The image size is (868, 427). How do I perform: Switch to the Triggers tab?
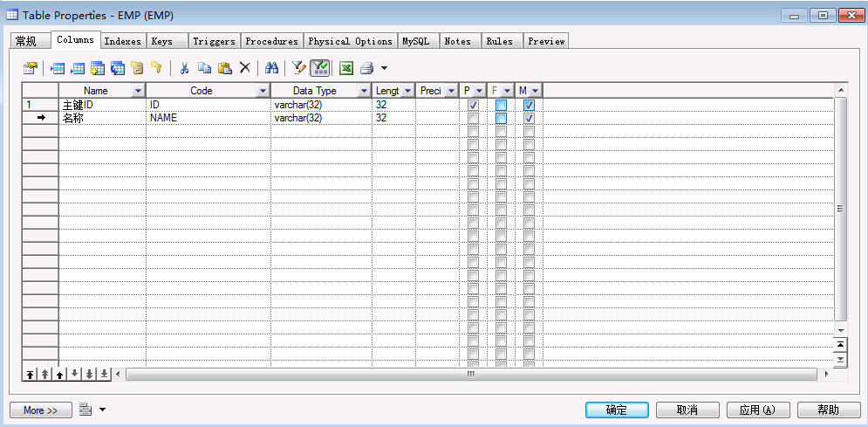tap(214, 41)
